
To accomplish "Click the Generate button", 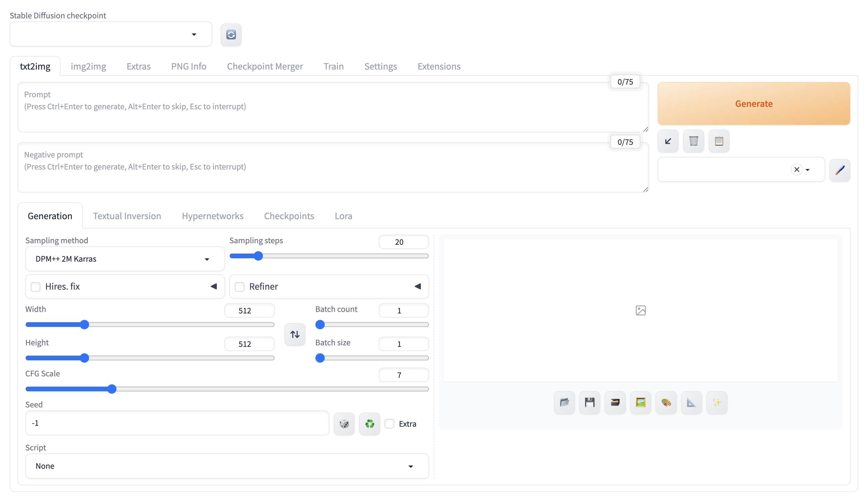I will (x=753, y=104).
